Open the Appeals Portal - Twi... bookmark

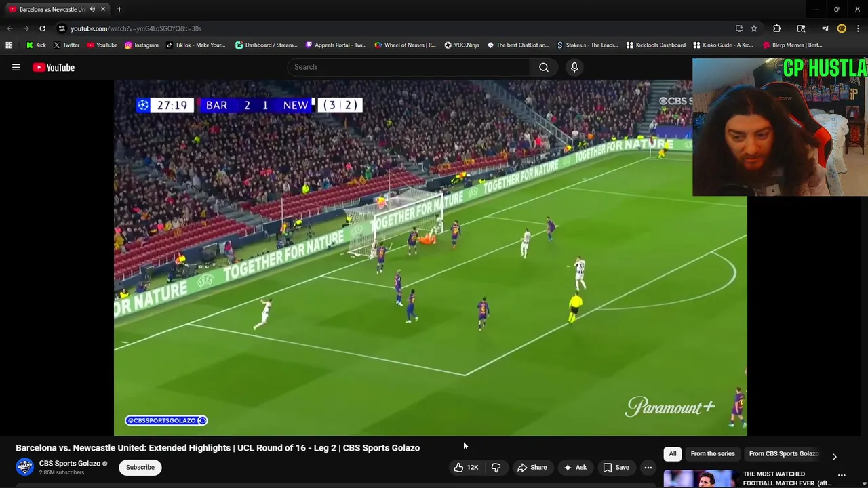tap(336, 45)
